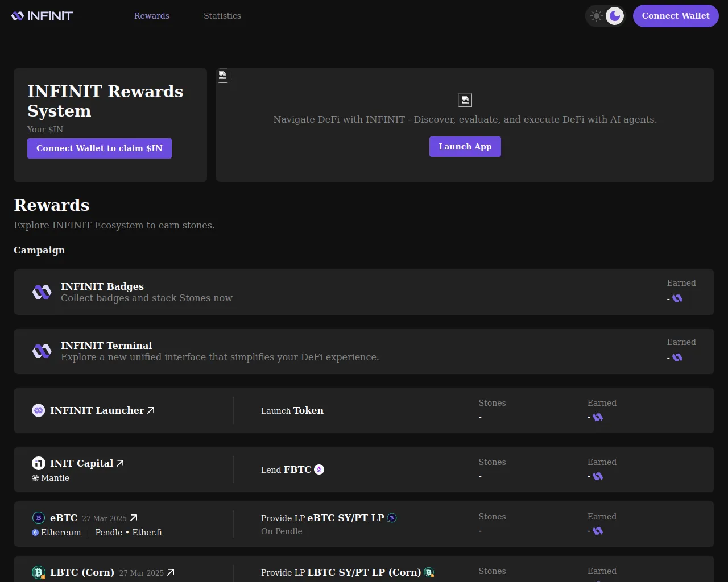This screenshot has height=582, width=728.
Task: Click the 'Mantle' network label
Action: click(55, 478)
